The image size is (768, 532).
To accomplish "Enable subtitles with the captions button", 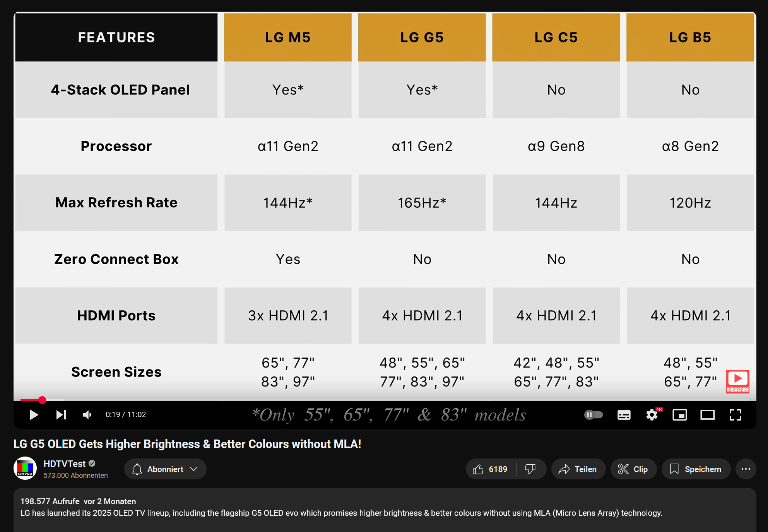I will (624, 414).
